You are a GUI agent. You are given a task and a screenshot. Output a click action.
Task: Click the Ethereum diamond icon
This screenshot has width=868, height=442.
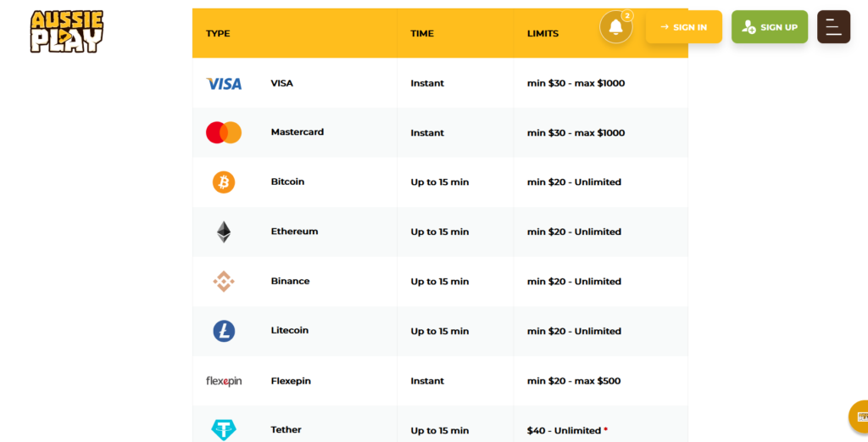(x=224, y=232)
